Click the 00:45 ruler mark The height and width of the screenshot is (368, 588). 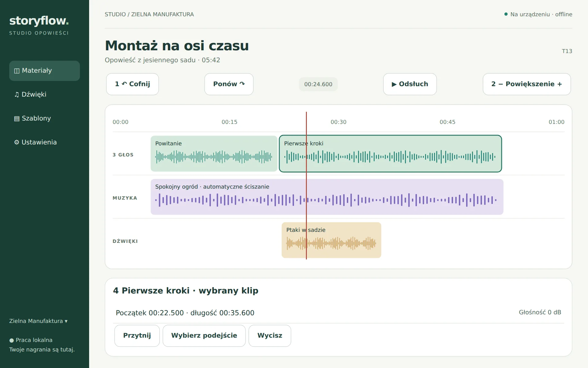coord(447,122)
